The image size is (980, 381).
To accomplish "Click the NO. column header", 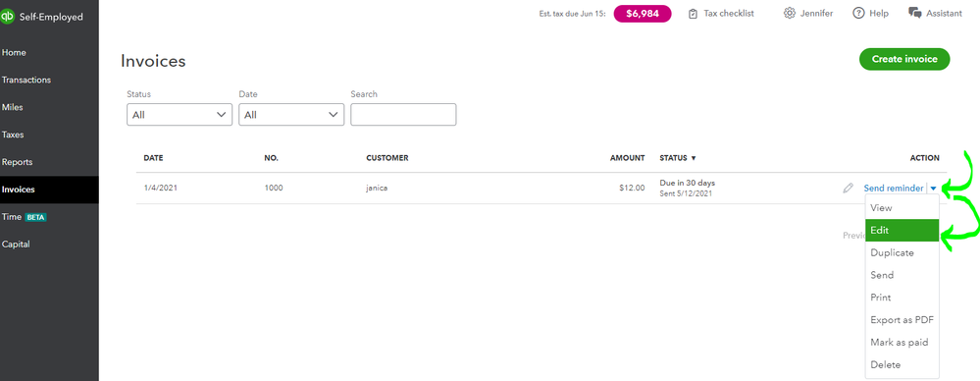I will pos(271,158).
